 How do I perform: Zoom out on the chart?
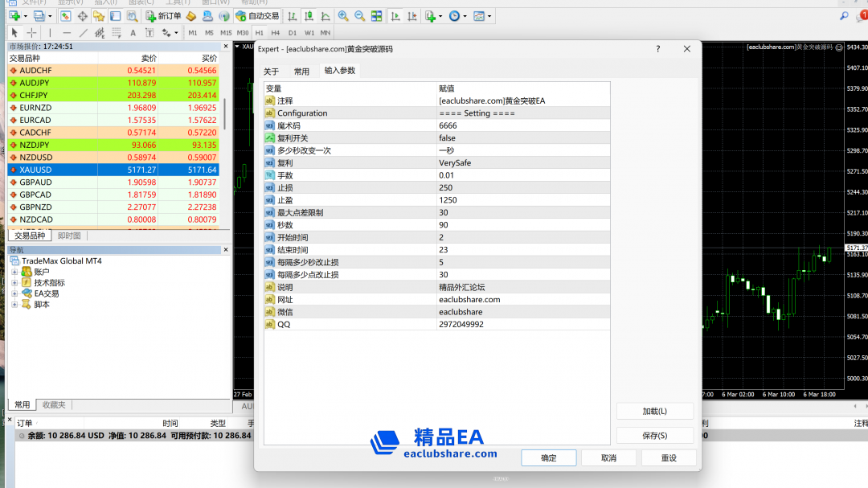pos(359,16)
